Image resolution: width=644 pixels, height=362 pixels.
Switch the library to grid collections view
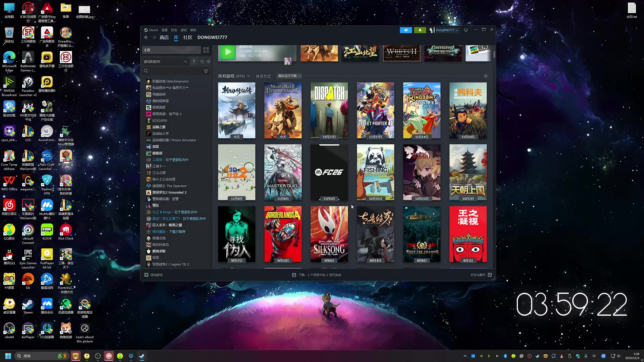pyautogui.click(x=206, y=50)
